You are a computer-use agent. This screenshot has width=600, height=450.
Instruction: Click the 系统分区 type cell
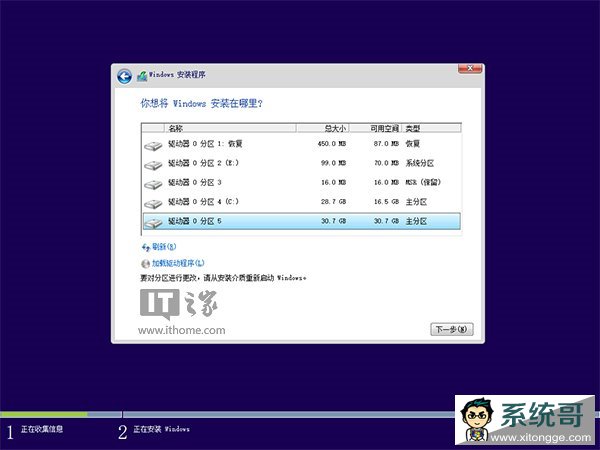(x=420, y=163)
